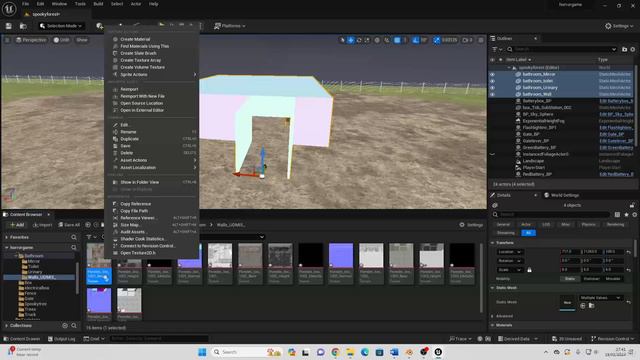Viewport: 640px width, 360px height.
Task: Toggle visibility of bathroom_Mirror actor
Action: (x=492, y=74)
